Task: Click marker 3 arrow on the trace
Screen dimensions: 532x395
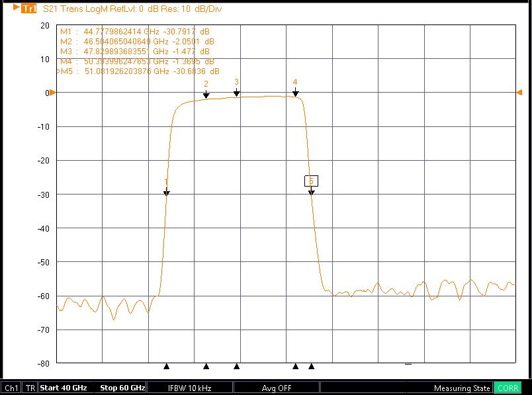Action: (236, 93)
